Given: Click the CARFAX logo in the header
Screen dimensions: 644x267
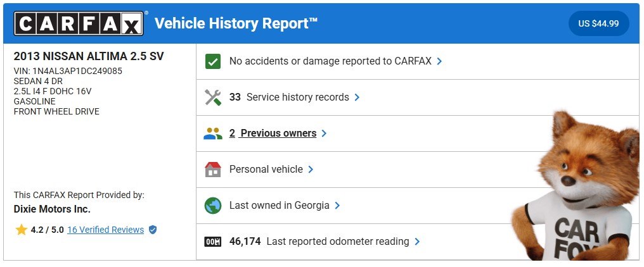Looking at the screenshot, I should (79, 24).
